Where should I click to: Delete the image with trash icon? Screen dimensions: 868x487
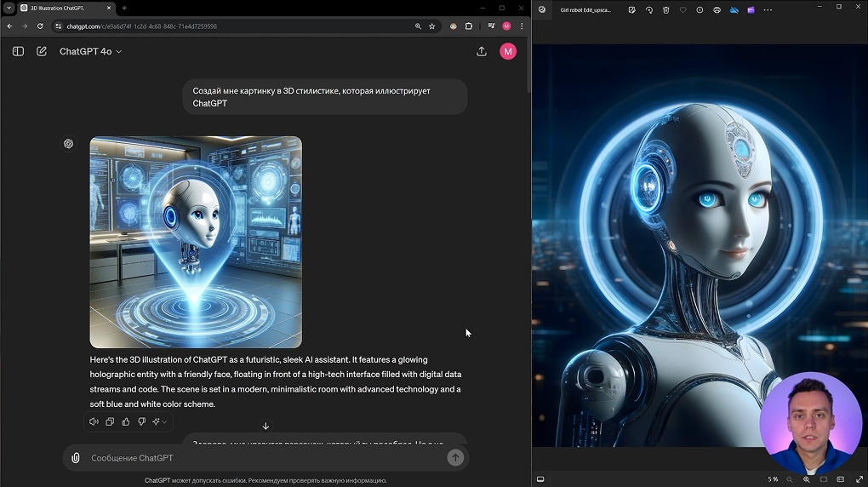[666, 10]
